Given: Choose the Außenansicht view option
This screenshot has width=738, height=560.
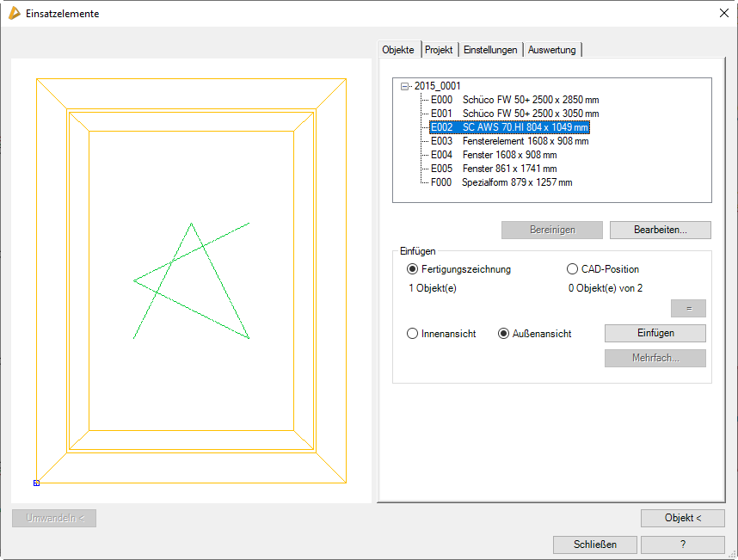Looking at the screenshot, I should coord(504,334).
